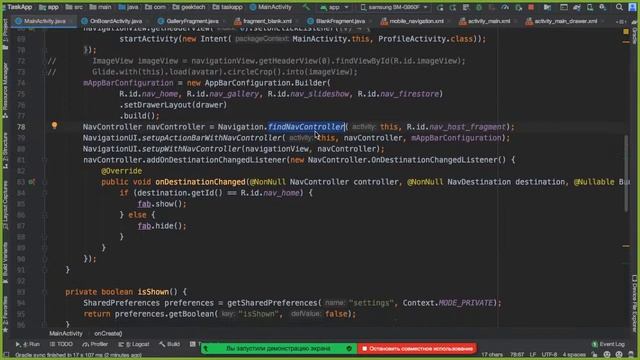640x360 pixels.
Task: Click the Profile app gauge icon
Action: click(x=505, y=7)
